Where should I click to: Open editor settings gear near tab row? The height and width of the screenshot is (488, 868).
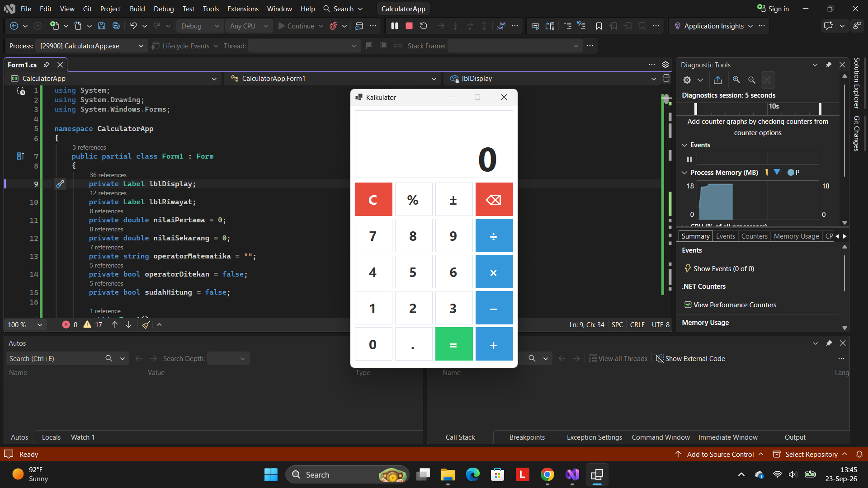[665, 65]
